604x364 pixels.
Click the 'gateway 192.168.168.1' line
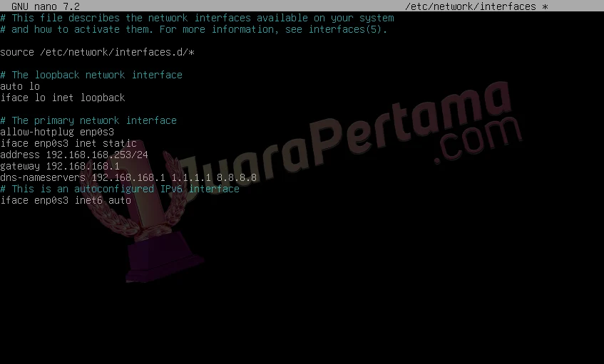click(x=60, y=166)
